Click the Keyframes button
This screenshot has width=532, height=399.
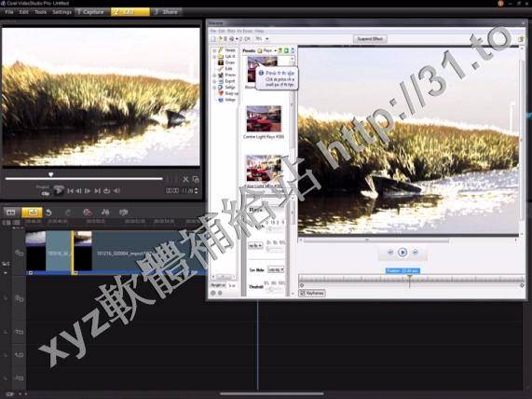312,293
